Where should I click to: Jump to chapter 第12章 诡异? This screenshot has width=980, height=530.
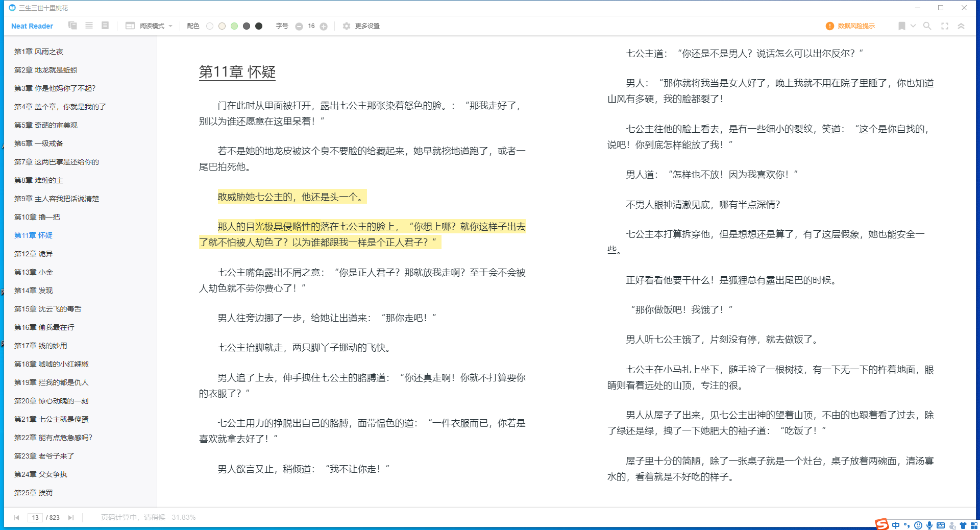[x=34, y=254]
